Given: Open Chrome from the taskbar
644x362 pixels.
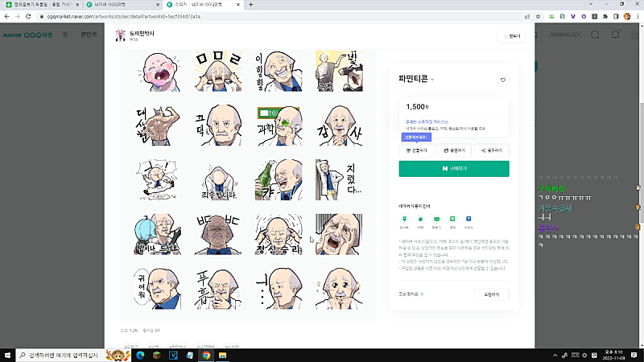Looking at the screenshot, I should pos(206,355).
